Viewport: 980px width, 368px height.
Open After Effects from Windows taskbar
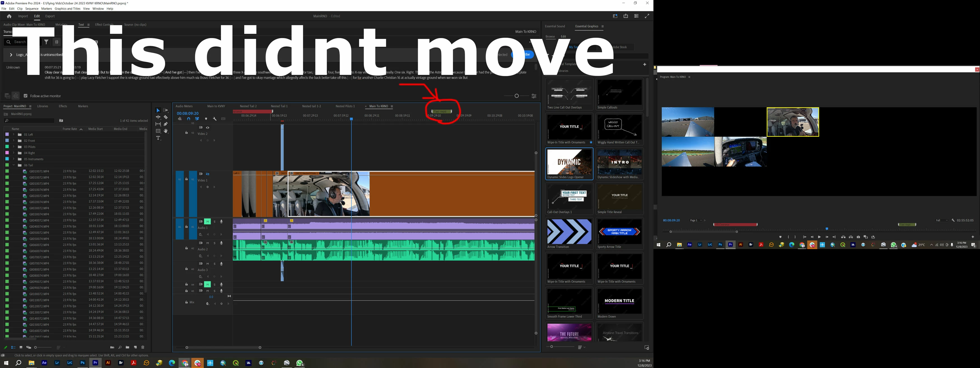point(44,363)
